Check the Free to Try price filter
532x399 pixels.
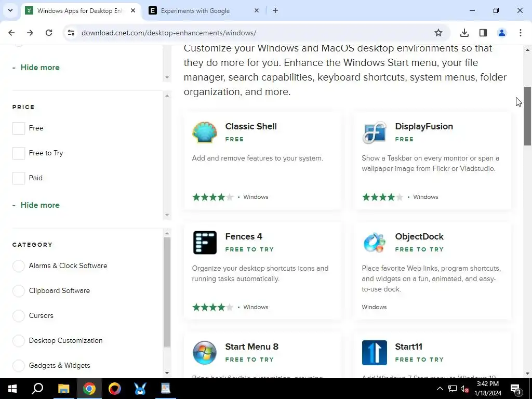19,153
